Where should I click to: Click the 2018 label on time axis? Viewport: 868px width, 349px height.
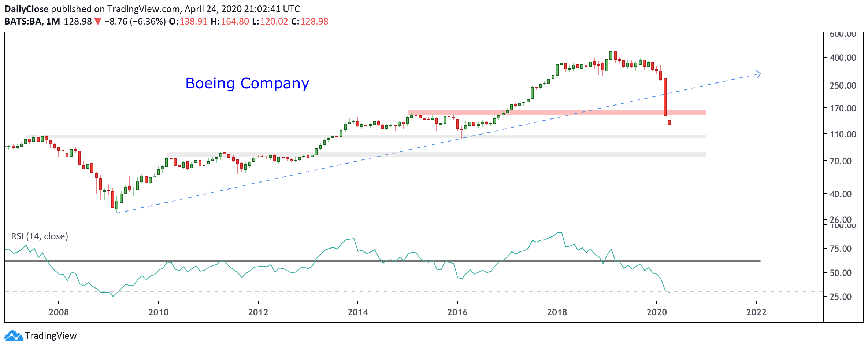click(557, 312)
